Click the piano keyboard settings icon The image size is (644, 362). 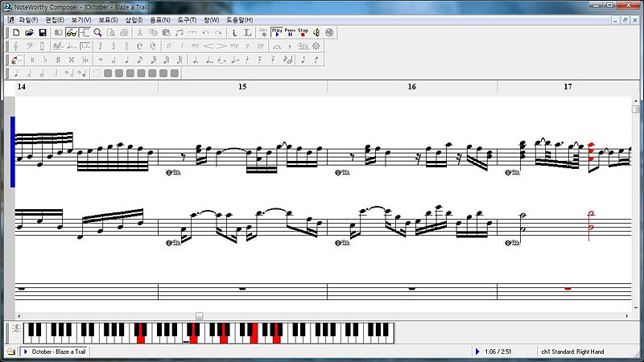pyautogui.click(x=16, y=328)
